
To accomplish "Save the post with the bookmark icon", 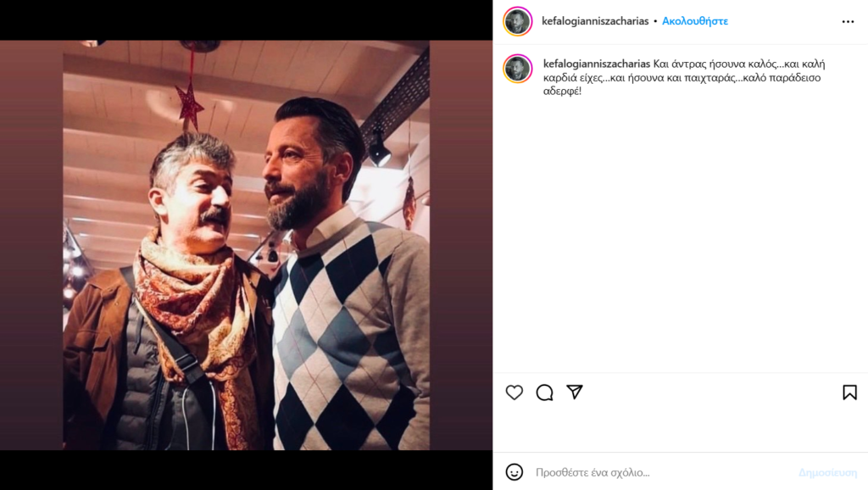I will tap(849, 393).
